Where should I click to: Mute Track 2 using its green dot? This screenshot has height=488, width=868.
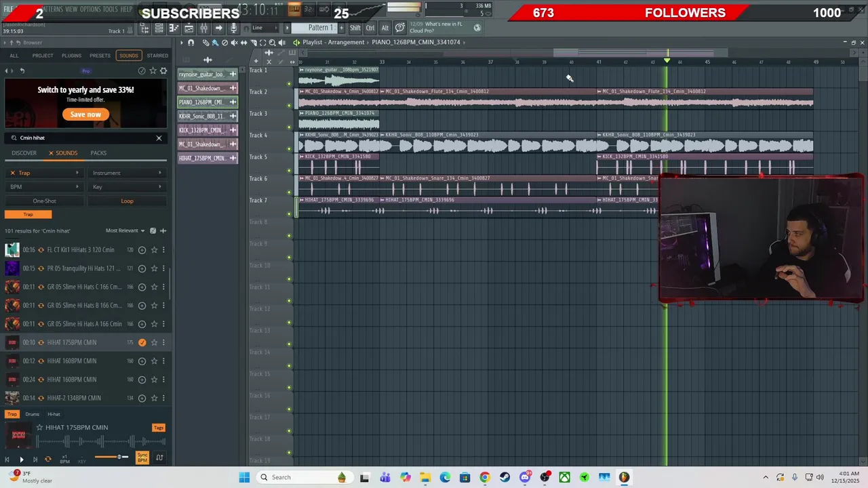click(290, 106)
